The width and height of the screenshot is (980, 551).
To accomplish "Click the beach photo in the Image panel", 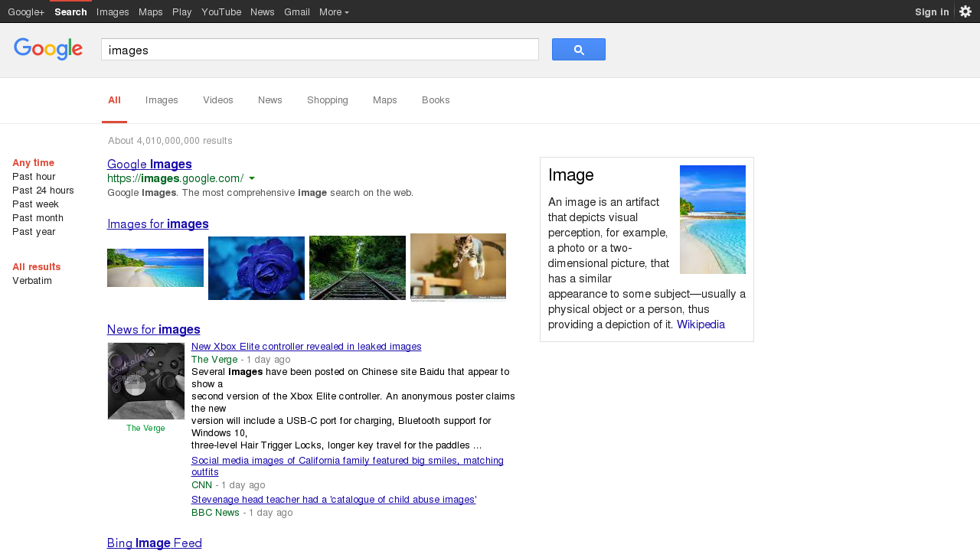I will pyautogui.click(x=713, y=220).
